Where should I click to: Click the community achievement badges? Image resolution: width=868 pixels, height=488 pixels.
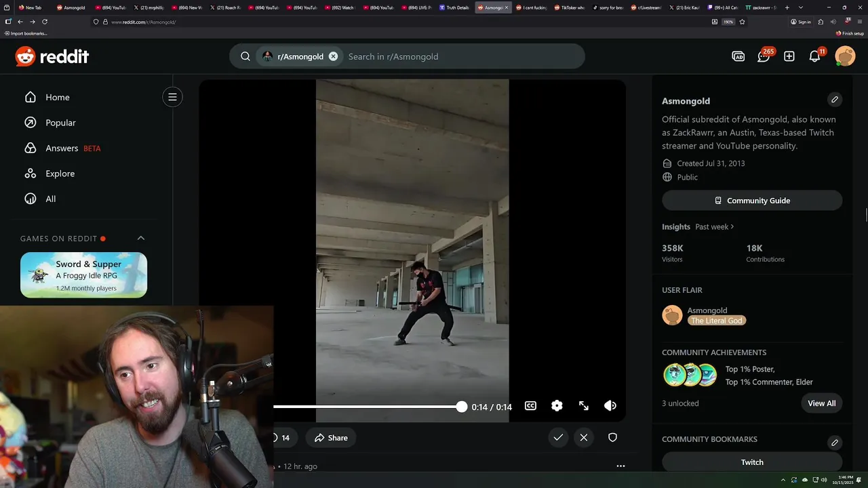[x=690, y=375]
